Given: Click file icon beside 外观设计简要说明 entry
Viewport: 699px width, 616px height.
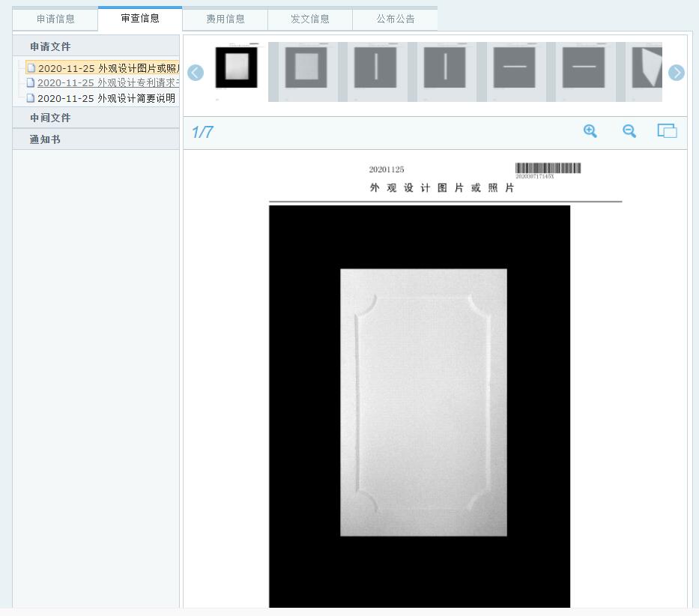Looking at the screenshot, I should 31,98.
